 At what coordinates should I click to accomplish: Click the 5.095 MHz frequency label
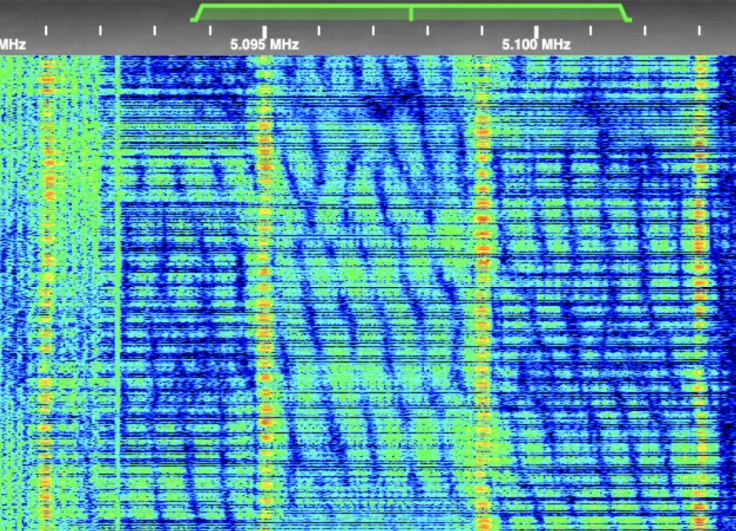pyautogui.click(x=264, y=45)
